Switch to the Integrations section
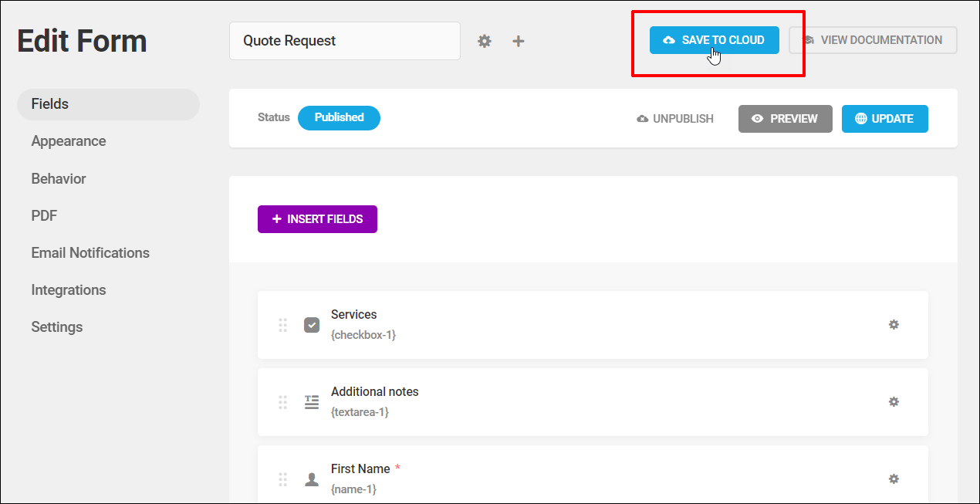Image resolution: width=980 pixels, height=504 pixels. 69,290
